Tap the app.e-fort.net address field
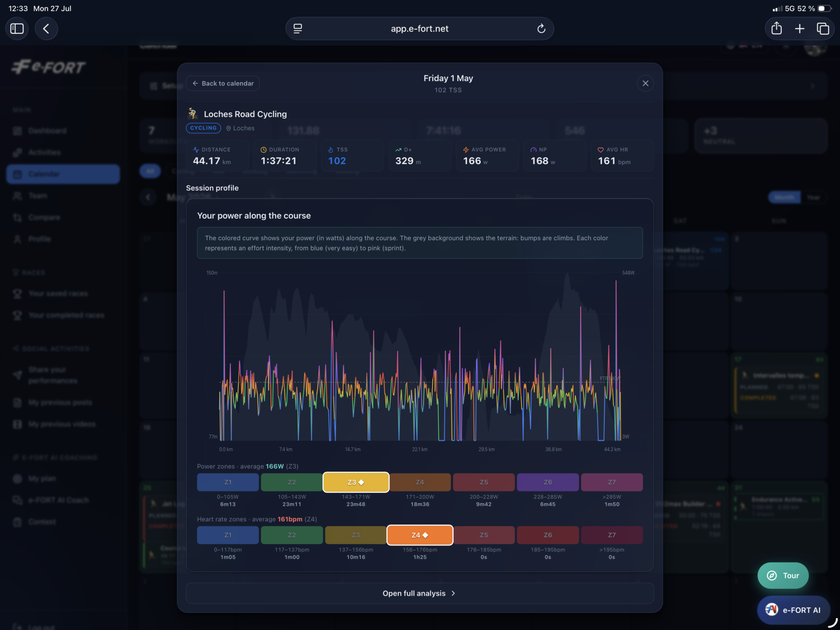The image size is (840, 630). (420, 28)
